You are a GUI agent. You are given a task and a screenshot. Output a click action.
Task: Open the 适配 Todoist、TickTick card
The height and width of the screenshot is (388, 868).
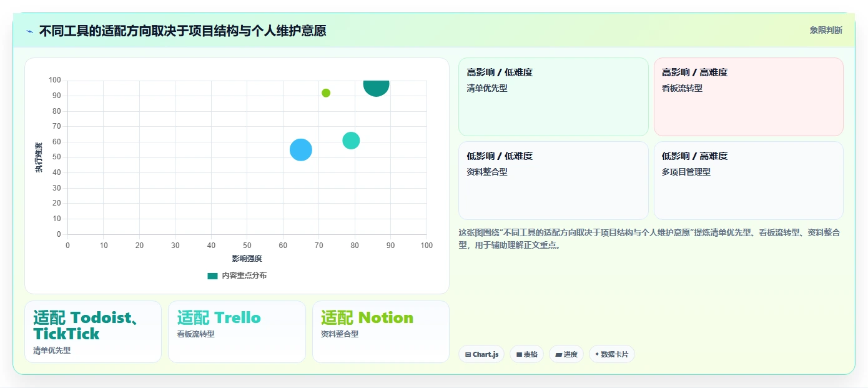[x=93, y=332]
